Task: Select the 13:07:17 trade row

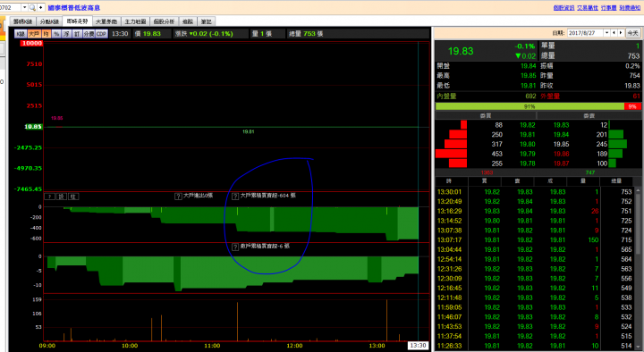Action: pyautogui.click(x=535, y=239)
